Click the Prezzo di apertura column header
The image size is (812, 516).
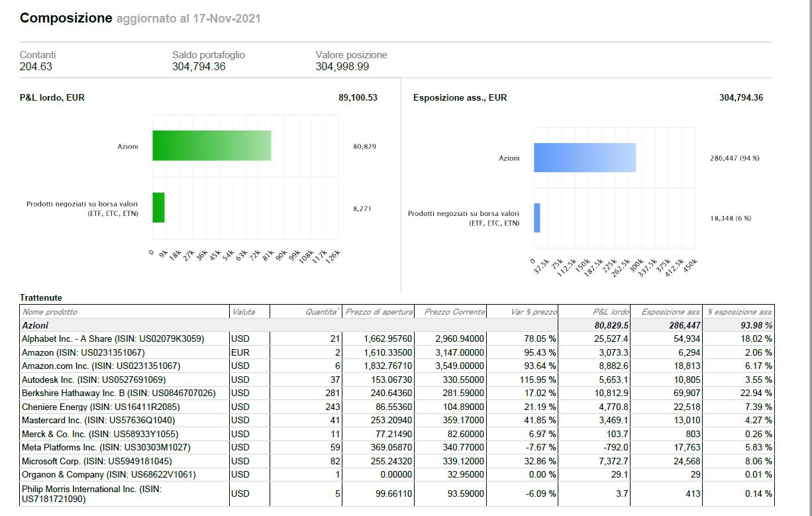click(x=379, y=311)
